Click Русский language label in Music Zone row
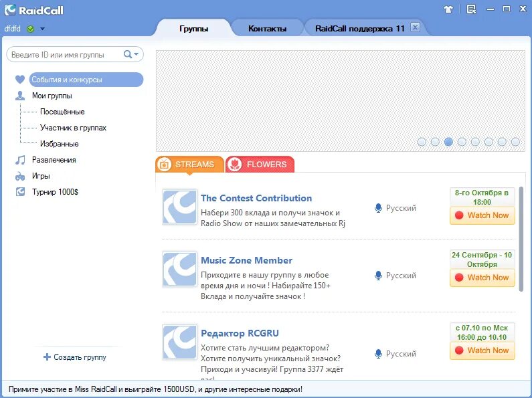This screenshot has height=398, width=532. (x=401, y=276)
